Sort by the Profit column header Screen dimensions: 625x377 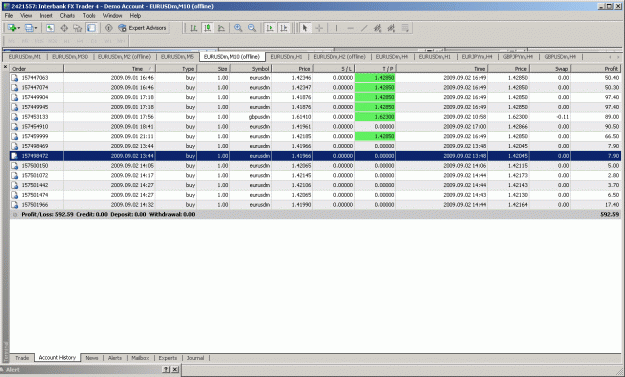point(596,69)
